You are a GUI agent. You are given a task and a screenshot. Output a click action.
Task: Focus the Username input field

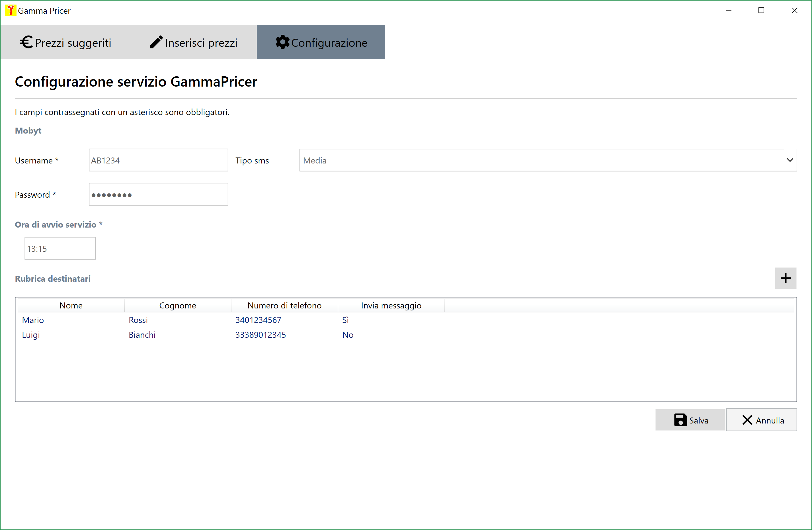(x=158, y=160)
